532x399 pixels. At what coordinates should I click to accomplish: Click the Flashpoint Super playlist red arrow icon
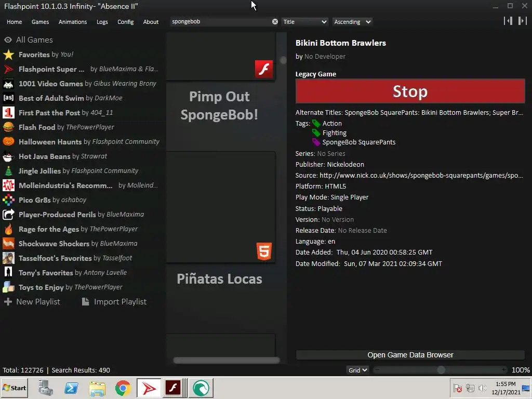point(8,69)
